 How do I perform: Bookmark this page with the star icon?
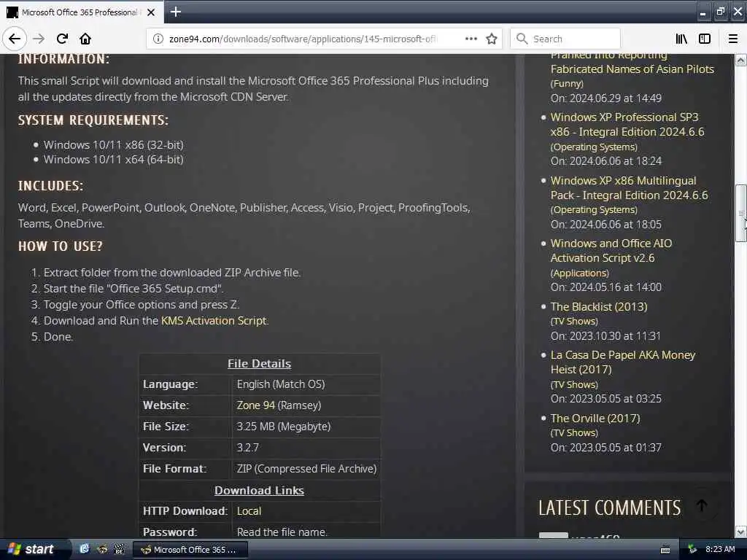pyautogui.click(x=492, y=39)
